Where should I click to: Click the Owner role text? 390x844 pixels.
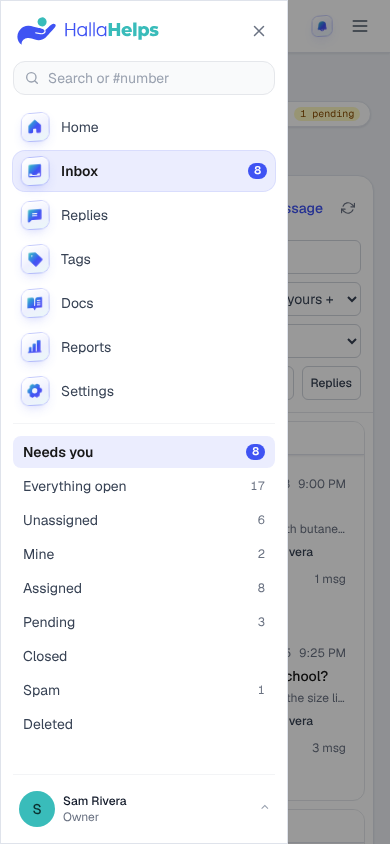[81, 817]
